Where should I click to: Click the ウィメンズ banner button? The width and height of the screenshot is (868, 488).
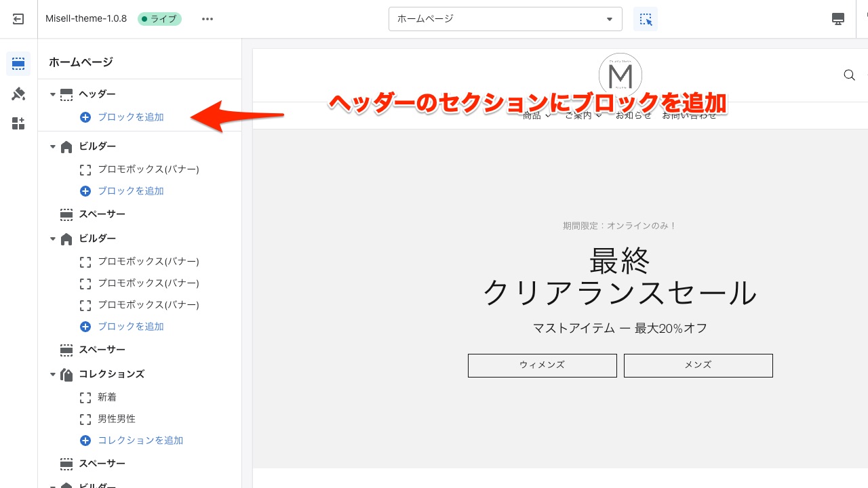pyautogui.click(x=542, y=365)
